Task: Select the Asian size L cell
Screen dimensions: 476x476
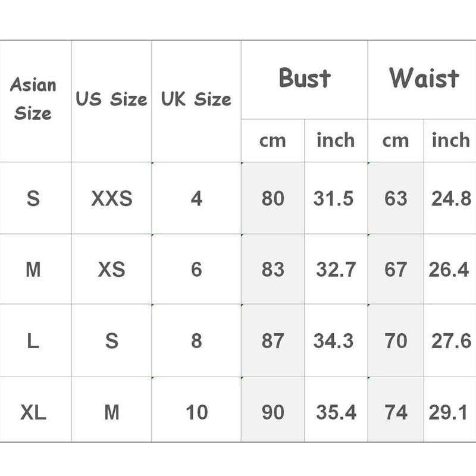Action: 36,340
